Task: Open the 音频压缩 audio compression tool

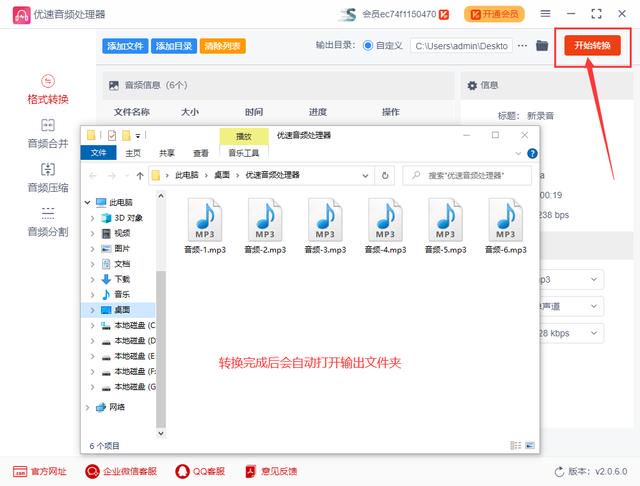Action: coord(48,178)
